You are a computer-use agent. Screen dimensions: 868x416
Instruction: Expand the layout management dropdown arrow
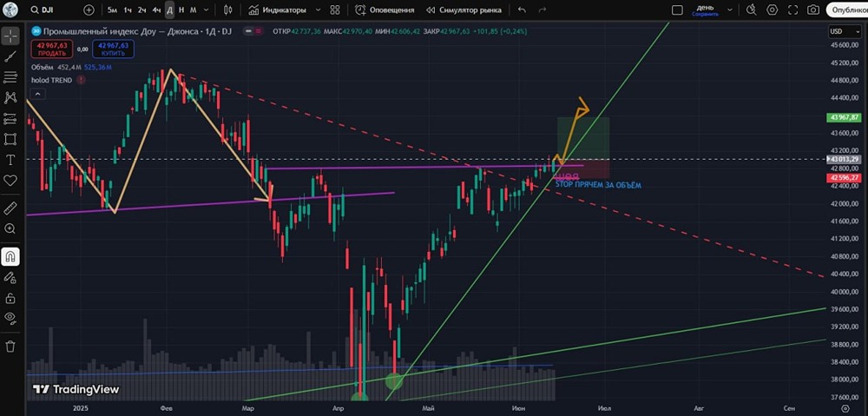pos(730,10)
